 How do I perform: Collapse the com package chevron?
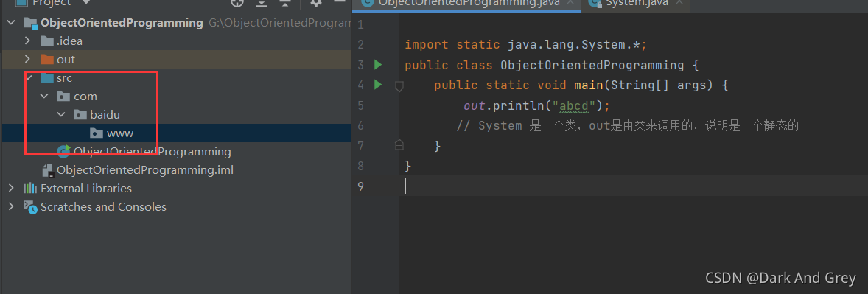tap(45, 97)
